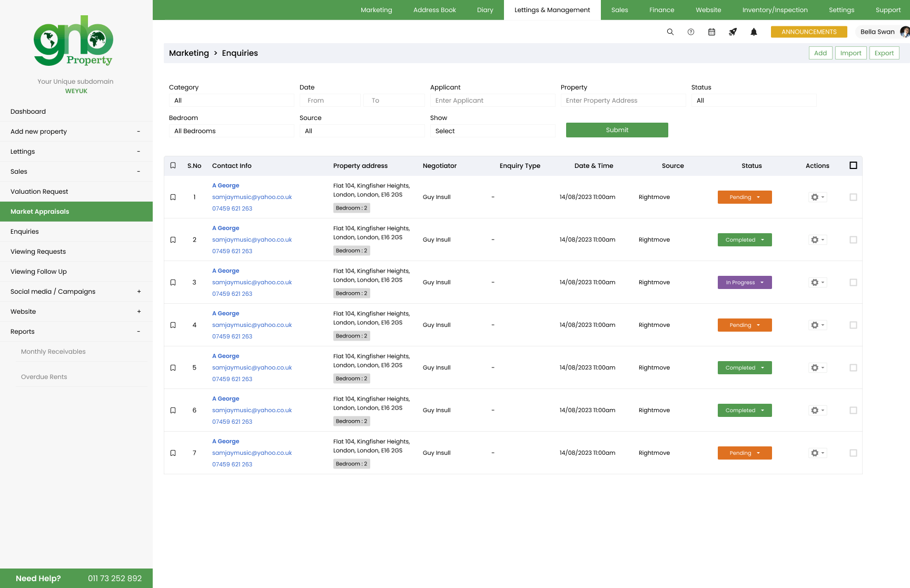Click the Enter Applicant input field
910x588 pixels.
click(x=492, y=101)
